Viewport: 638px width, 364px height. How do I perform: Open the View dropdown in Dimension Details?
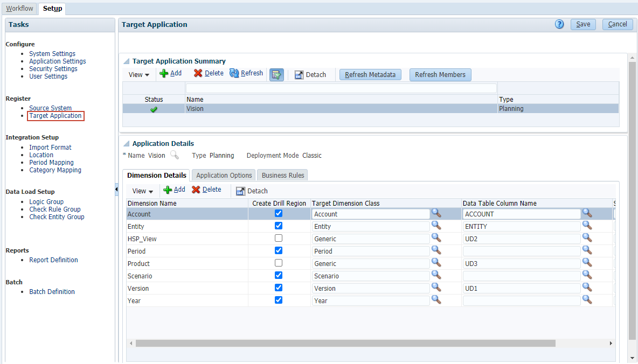[143, 191]
